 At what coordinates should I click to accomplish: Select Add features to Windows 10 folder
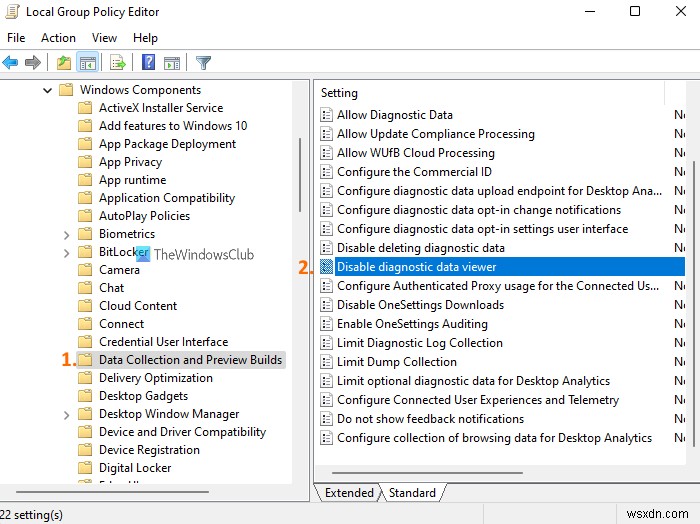coord(173,126)
